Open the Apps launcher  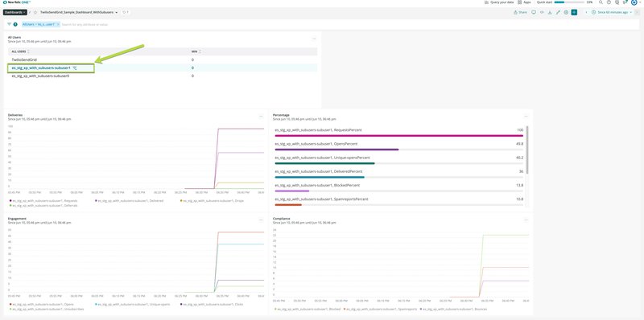tap(525, 2)
